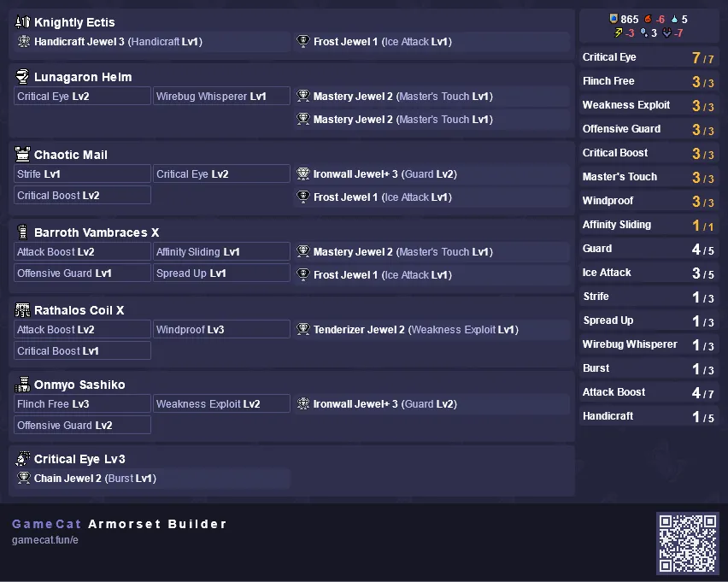Click the Onmyo Sashiko leg armor icon
The width and height of the screenshot is (728, 582).
(22, 384)
